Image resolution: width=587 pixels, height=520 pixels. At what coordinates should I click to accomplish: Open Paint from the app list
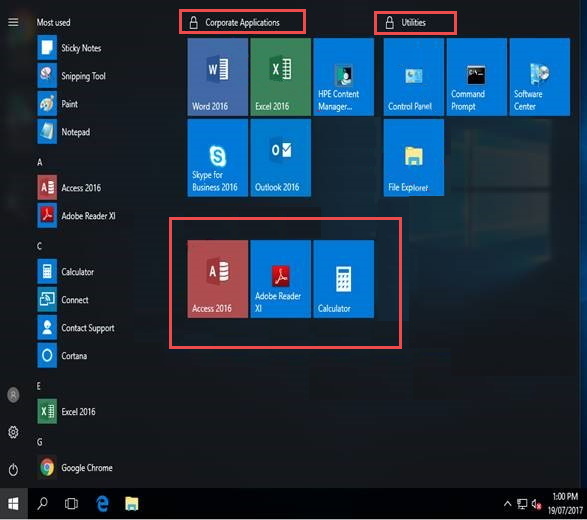58,104
